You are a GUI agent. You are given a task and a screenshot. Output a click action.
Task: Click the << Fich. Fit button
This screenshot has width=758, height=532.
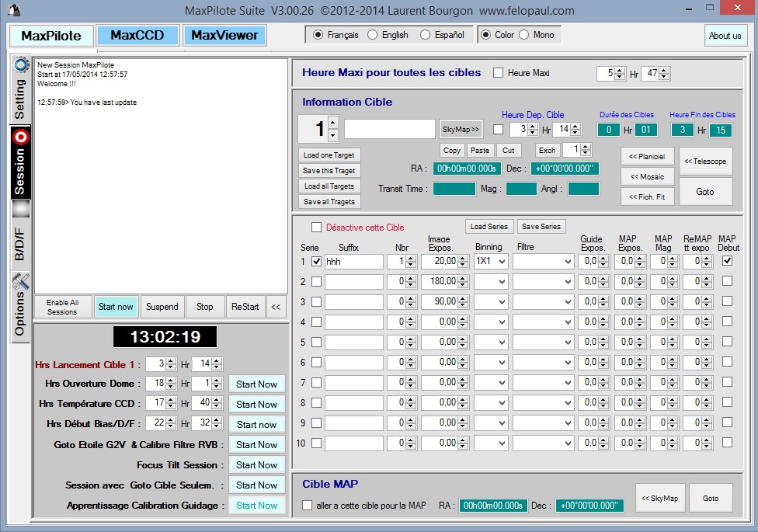pyautogui.click(x=647, y=196)
